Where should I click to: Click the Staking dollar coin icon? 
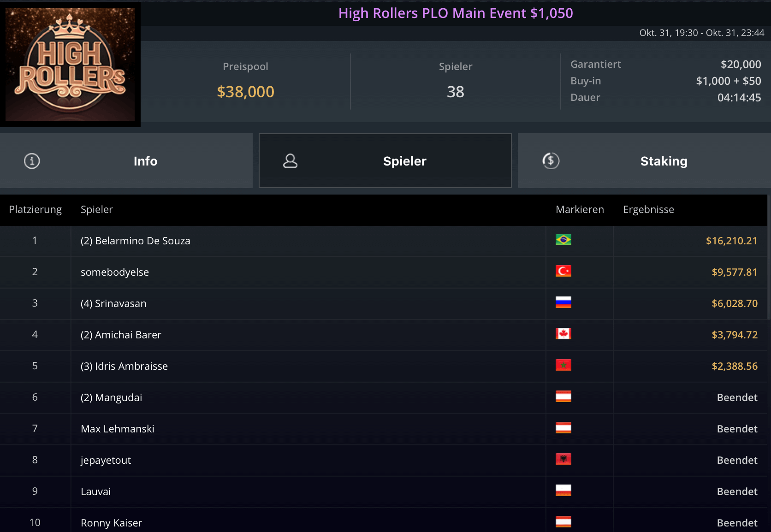pos(551,161)
